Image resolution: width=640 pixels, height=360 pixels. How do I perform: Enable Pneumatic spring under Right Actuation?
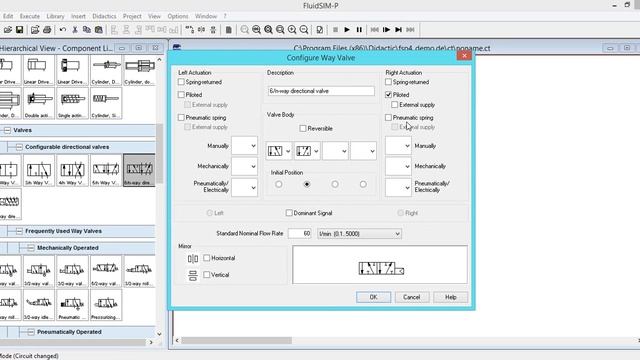388,118
